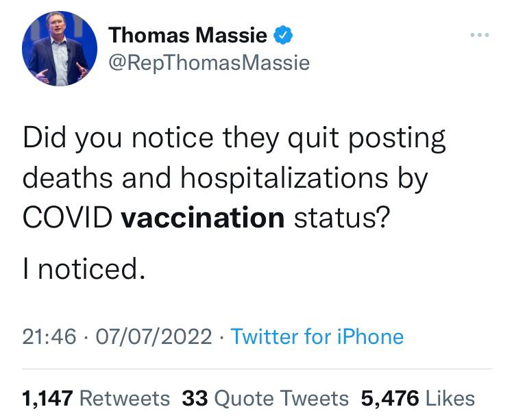The height and width of the screenshot is (420, 514).
Task: Click the 07/07/2022 date
Action: click(x=156, y=336)
